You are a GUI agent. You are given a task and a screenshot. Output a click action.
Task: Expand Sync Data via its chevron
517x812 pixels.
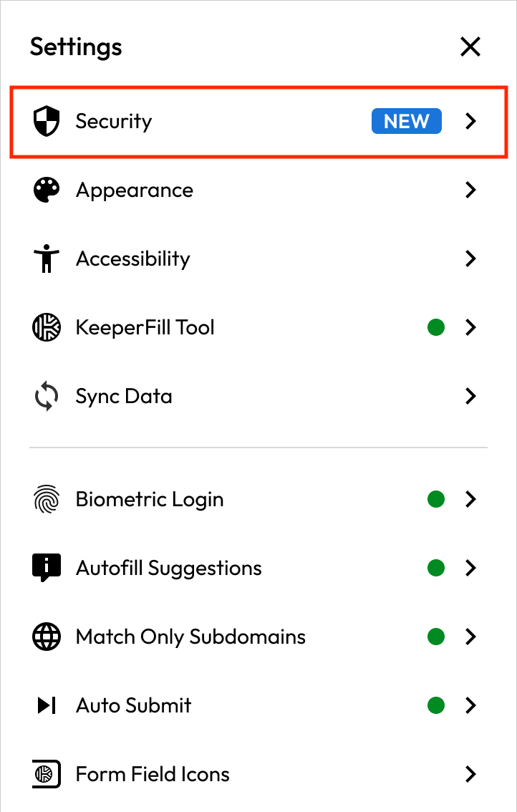[x=470, y=396]
